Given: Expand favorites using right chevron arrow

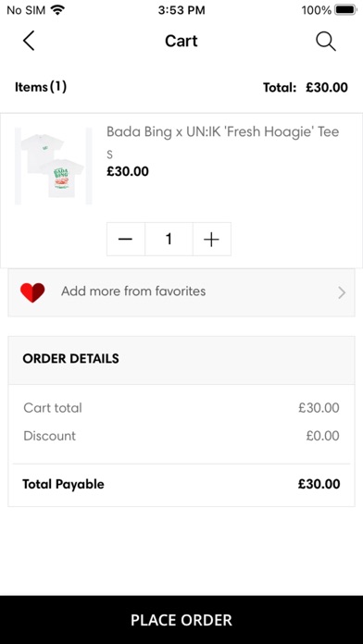Looking at the screenshot, I should (342, 292).
